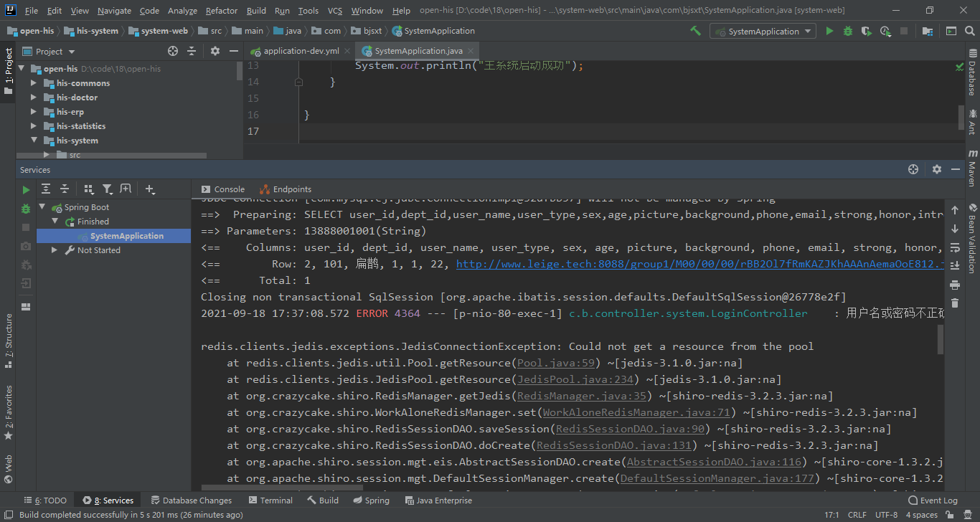Open the SystemApplication run configuration dropdown
This screenshot has width=980, height=522.
point(763,31)
